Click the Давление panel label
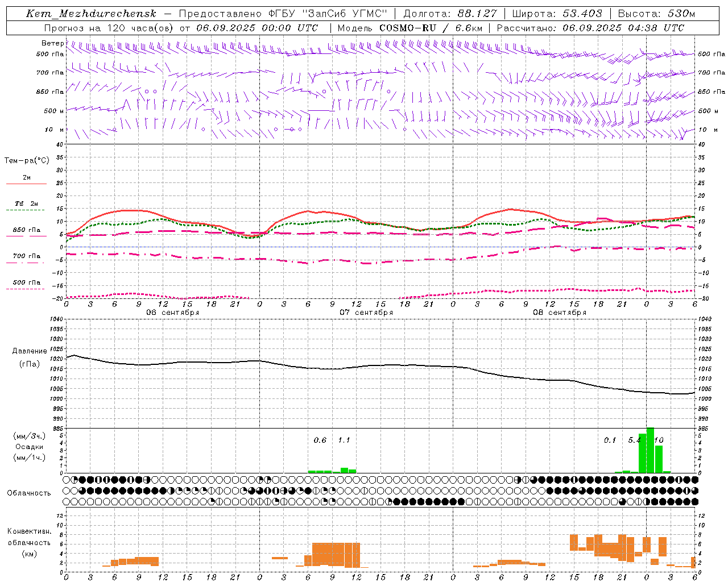728x582 pixels. (x=30, y=351)
